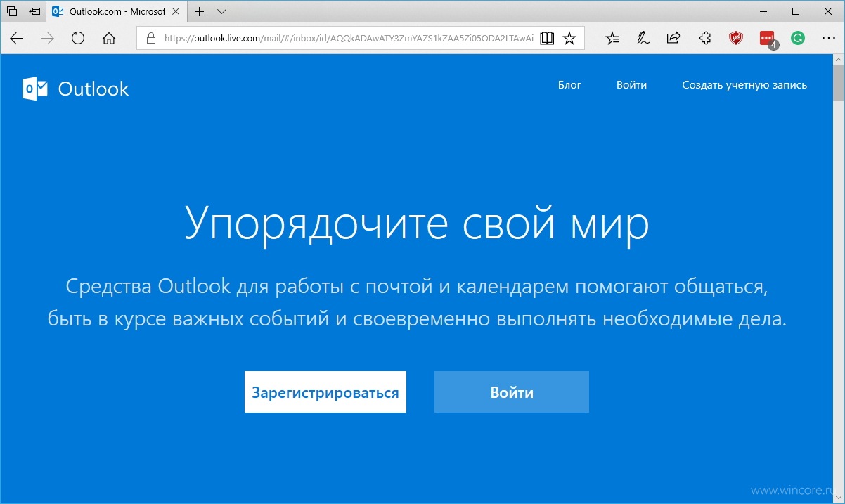845x504 pixels.
Task: Go back with the browser back arrow
Action: pos(17,39)
